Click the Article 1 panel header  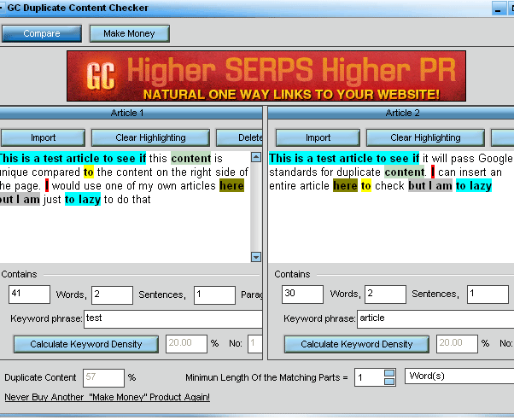[x=131, y=114]
